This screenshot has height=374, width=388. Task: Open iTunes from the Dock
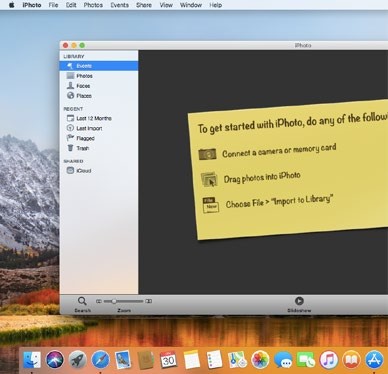pyautogui.click(x=328, y=360)
